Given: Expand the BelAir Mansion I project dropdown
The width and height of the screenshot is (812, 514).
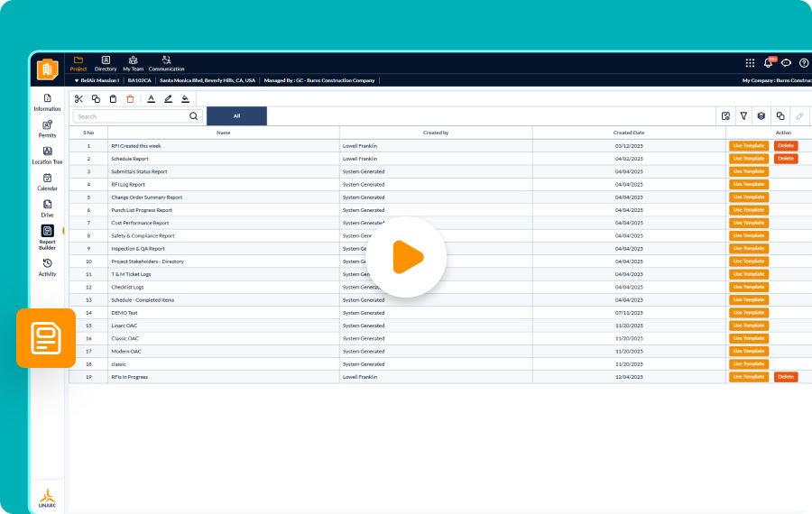Looking at the screenshot, I should tap(97, 81).
